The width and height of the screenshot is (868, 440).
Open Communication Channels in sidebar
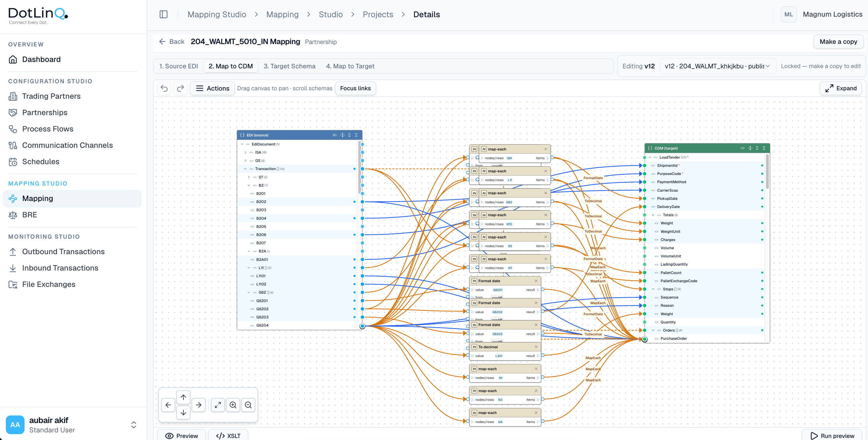click(72, 145)
